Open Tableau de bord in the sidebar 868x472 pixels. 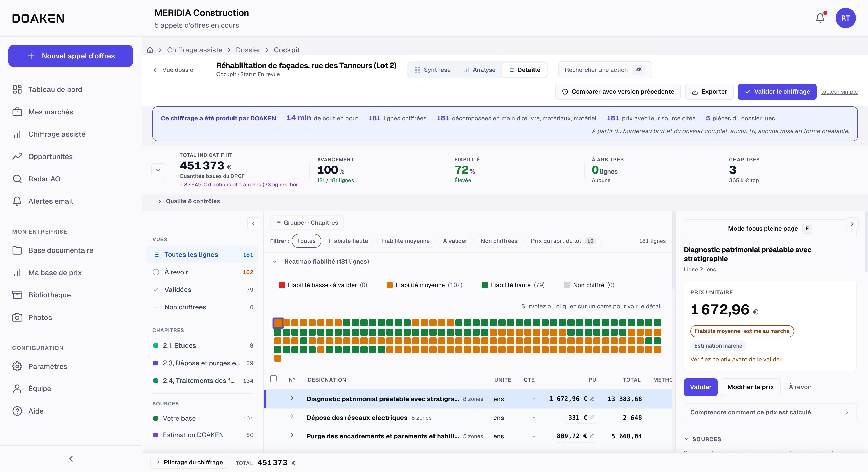(70, 89)
